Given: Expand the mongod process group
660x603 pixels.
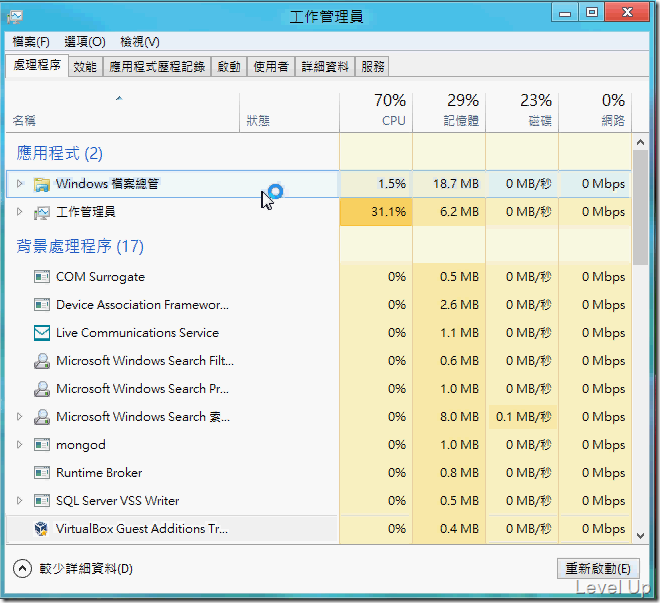Looking at the screenshot, I should point(19,444).
